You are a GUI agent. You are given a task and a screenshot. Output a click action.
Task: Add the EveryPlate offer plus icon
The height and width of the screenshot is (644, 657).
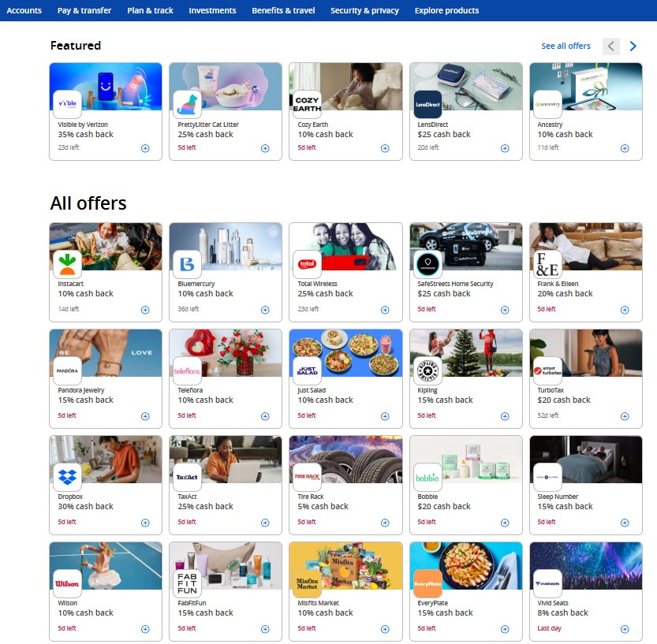pyautogui.click(x=505, y=629)
